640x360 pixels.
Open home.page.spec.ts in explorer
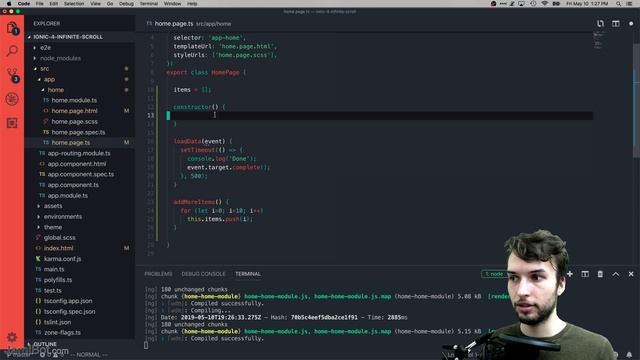tap(78, 132)
